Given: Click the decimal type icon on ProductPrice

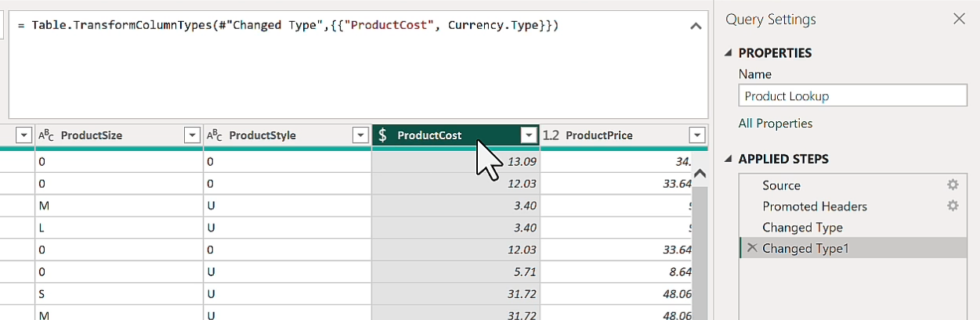Looking at the screenshot, I should tap(551, 135).
